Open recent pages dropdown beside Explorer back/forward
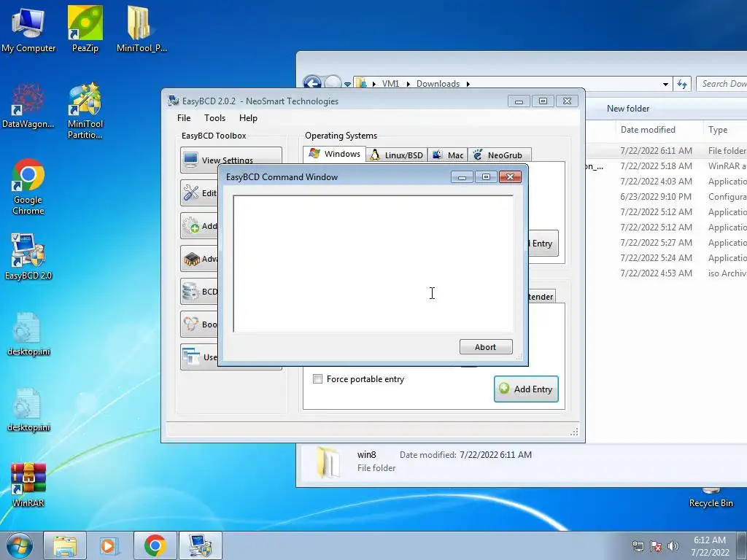This screenshot has width=747, height=560. click(x=347, y=85)
